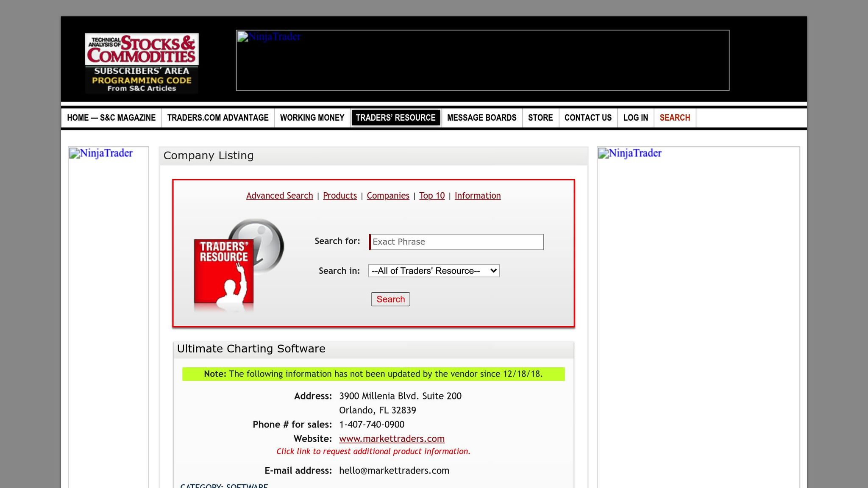Screen dimensions: 868x488
Task: Click the Traders' Resource logo image
Action: pyautogui.click(x=239, y=266)
